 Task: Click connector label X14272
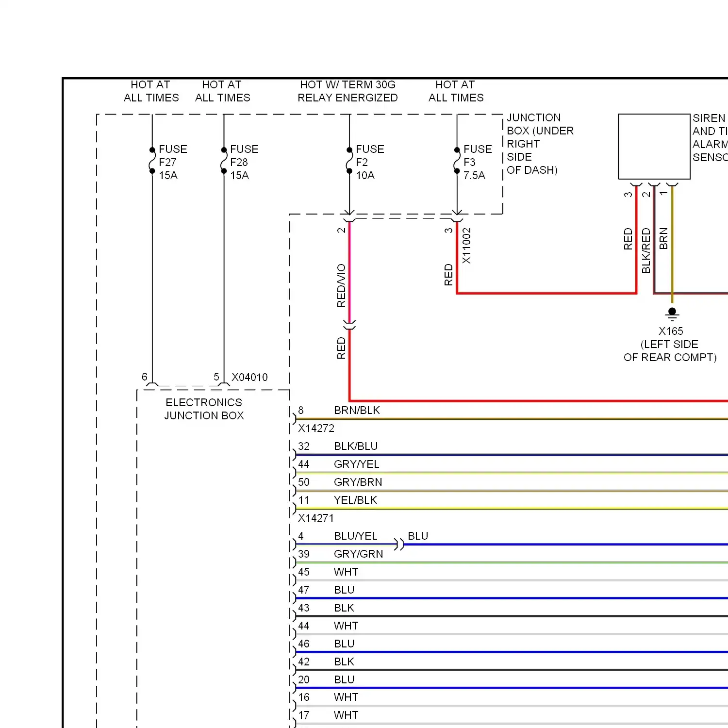316,428
